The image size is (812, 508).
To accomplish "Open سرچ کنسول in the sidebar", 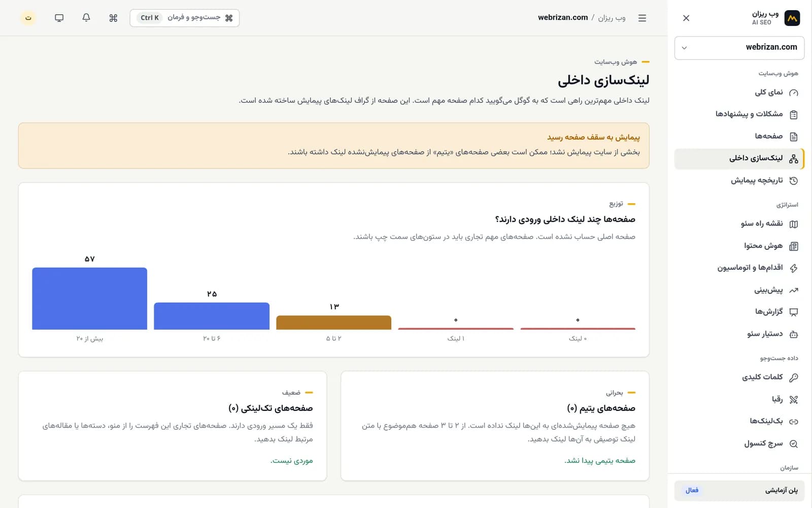I will (x=739, y=443).
